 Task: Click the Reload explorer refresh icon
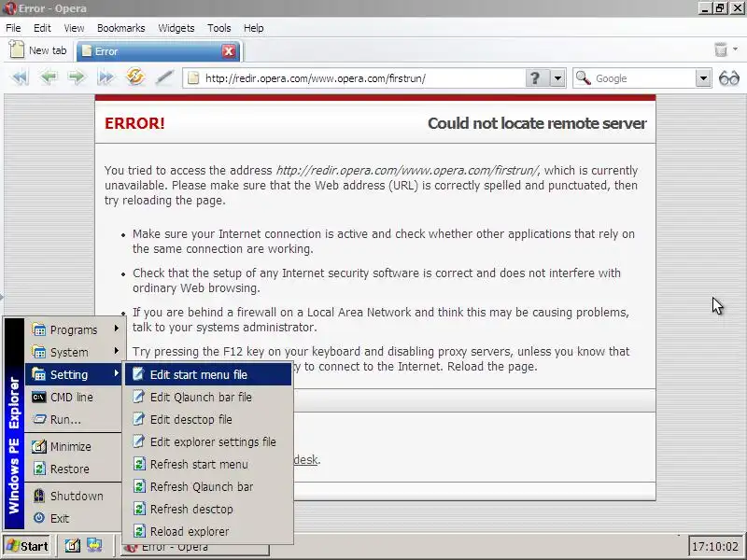point(138,530)
